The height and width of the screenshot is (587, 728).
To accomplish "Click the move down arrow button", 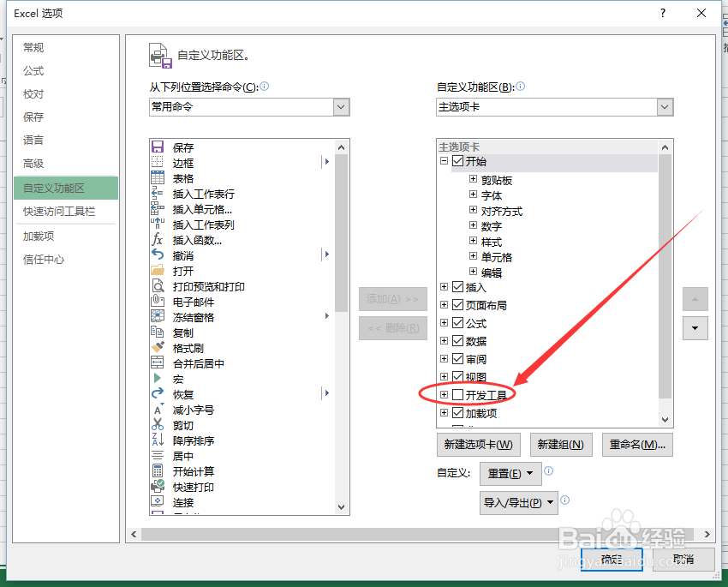I will pos(695,328).
